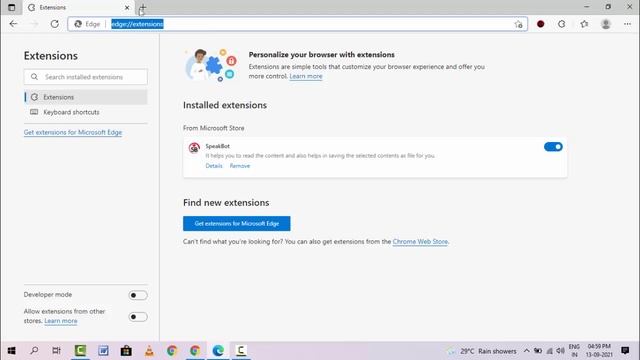This screenshot has width=640, height=360.
Task: Click the Edge logo in address bar
Action: [78, 24]
